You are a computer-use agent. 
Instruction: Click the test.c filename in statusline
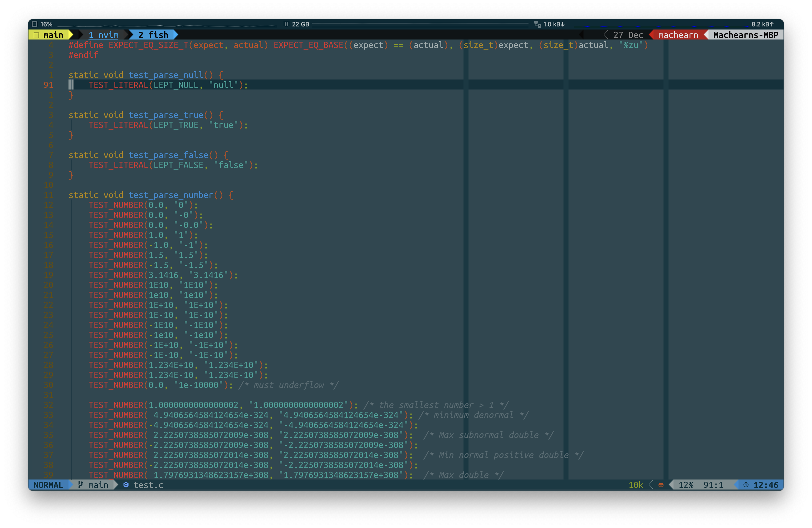[148, 485]
